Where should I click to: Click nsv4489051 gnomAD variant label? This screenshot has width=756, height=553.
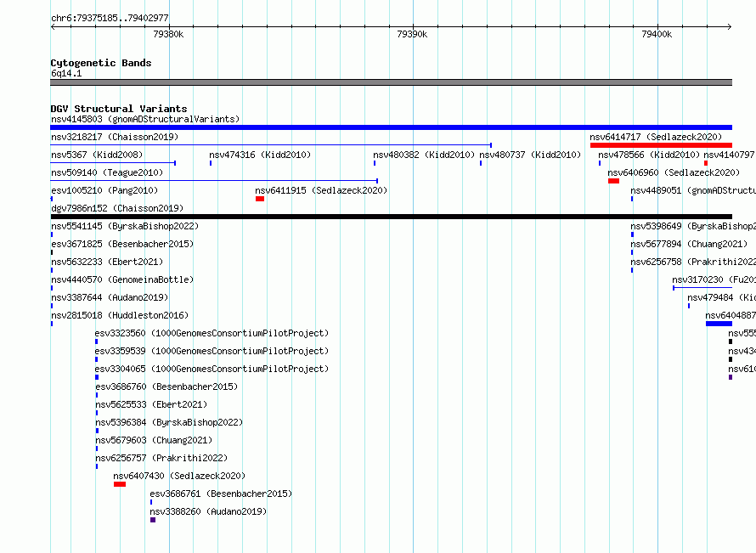(693, 190)
